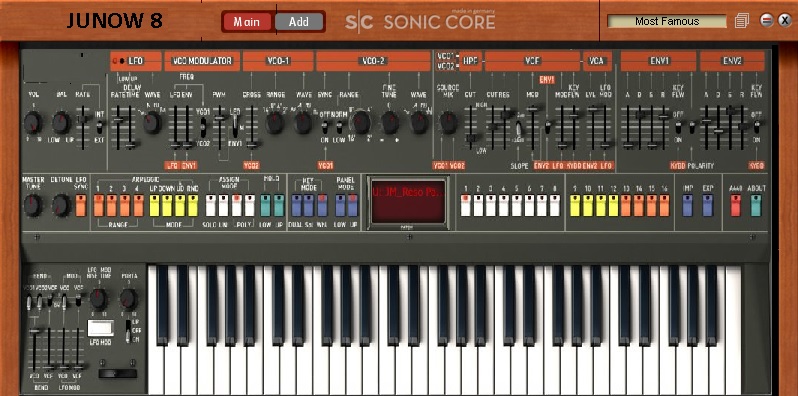Click the Master Tune knob
This screenshot has height=396, width=798.
pyautogui.click(x=33, y=205)
